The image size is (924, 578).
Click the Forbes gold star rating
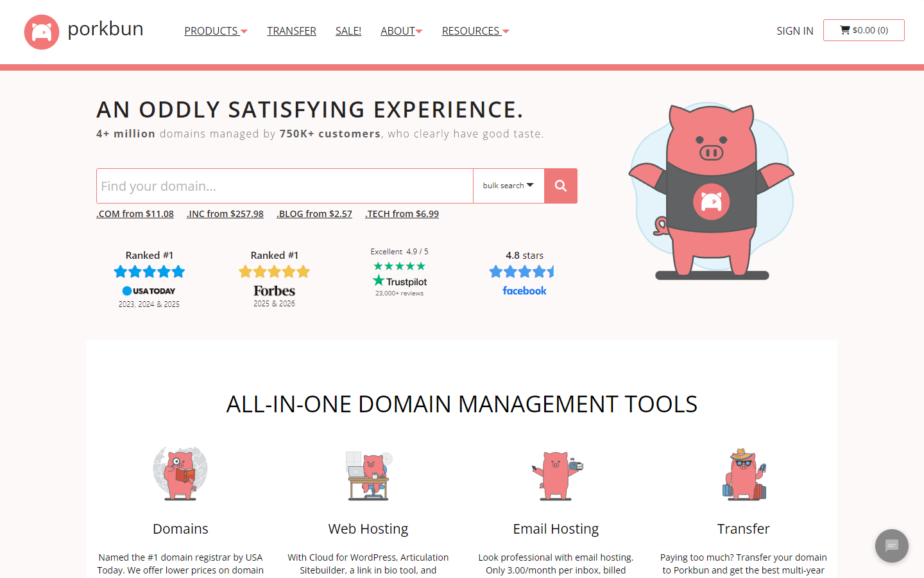click(x=274, y=272)
